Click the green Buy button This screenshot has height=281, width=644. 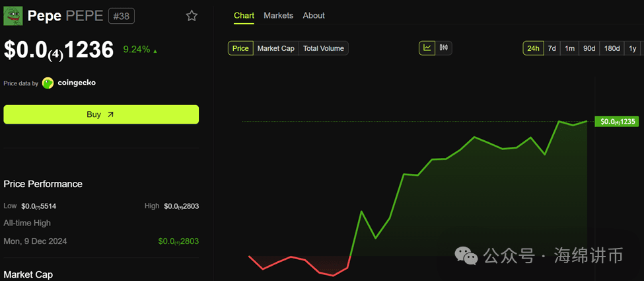coord(101,114)
